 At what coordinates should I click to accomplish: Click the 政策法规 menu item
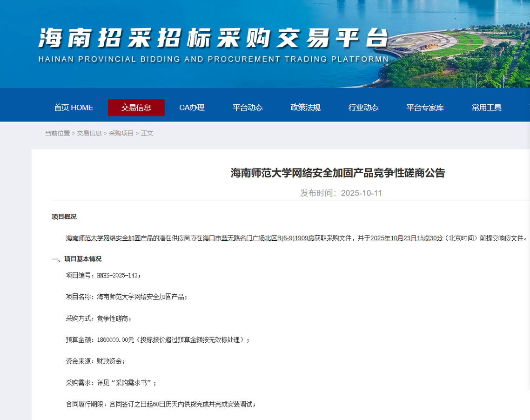click(305, 108)
